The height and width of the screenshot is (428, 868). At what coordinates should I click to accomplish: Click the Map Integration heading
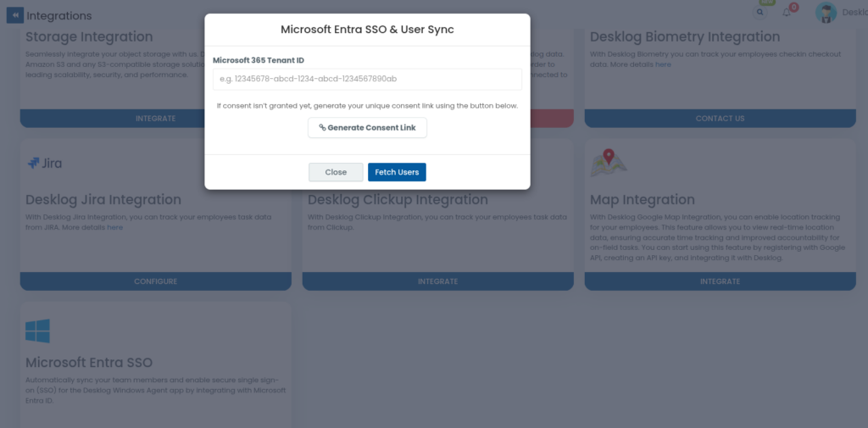pyautogui.click(x=643, y=199)
